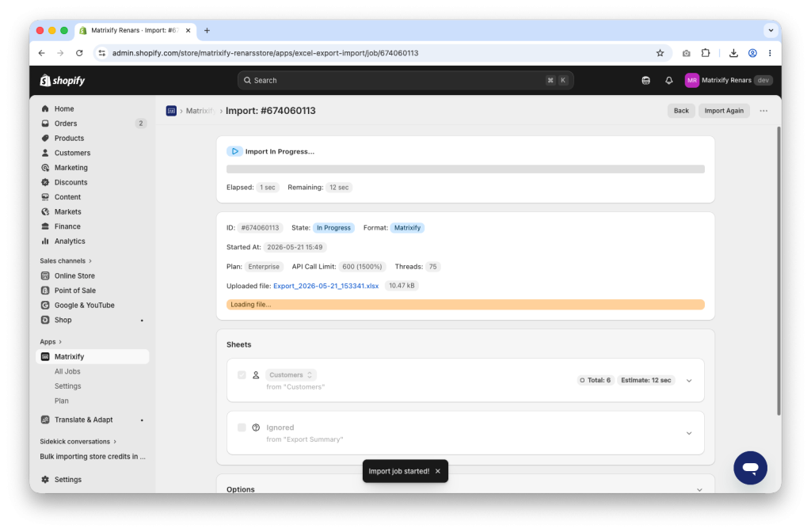
Task: Expand the Customers sheet row chevron
Action: click(689, 381)
